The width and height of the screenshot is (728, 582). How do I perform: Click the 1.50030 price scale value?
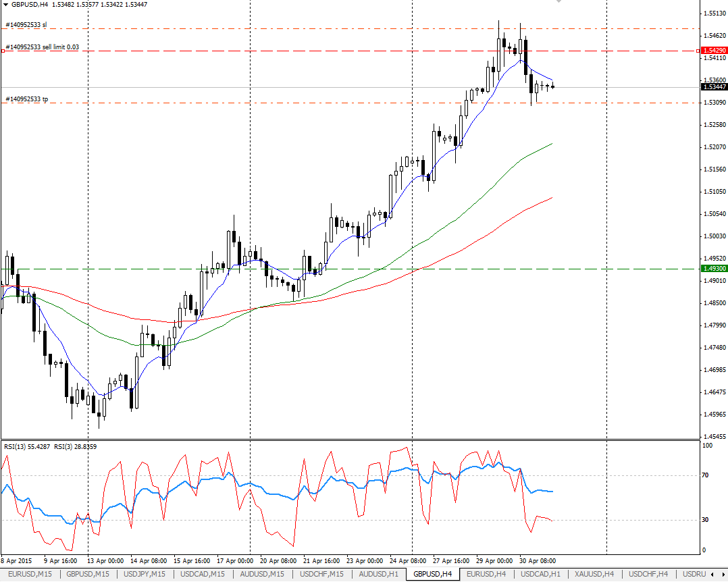click(714, 236)
